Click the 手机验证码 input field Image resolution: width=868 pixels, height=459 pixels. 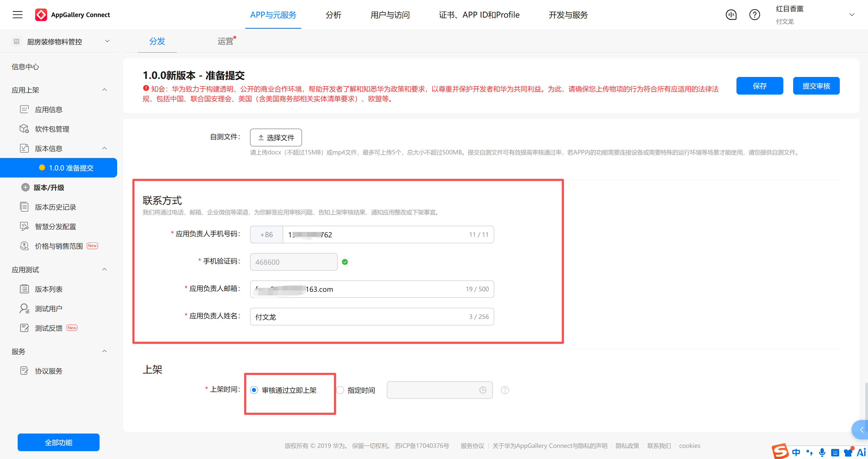click(x=293, y=262)
